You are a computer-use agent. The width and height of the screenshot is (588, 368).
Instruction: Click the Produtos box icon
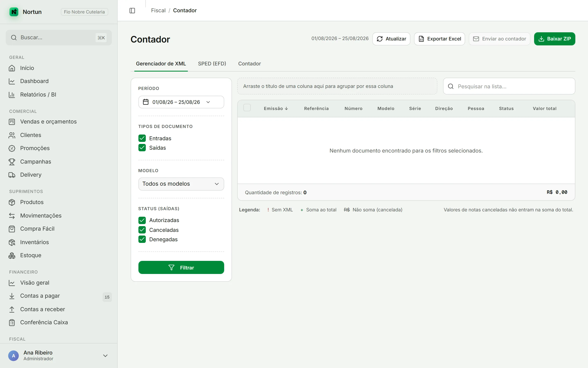(x=12, y=202)
